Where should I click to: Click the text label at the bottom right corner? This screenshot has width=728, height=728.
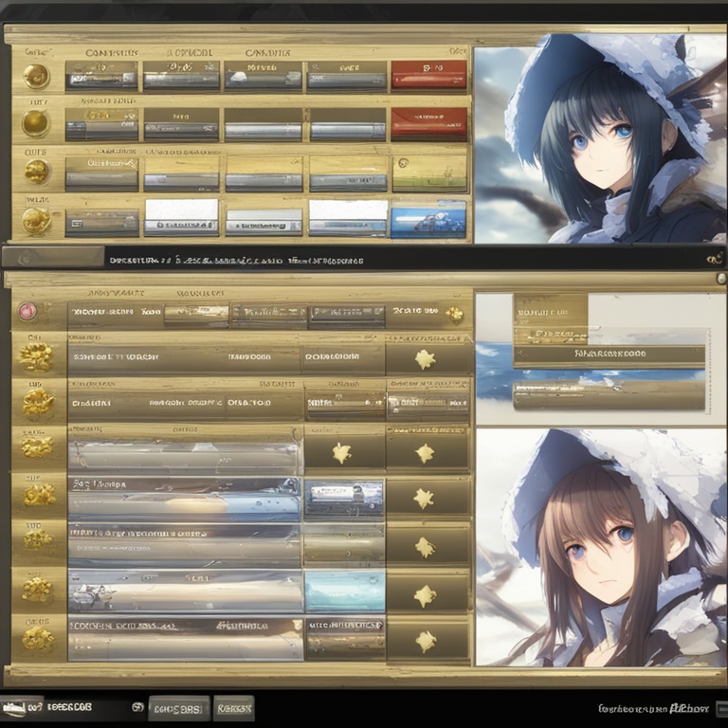(653, 708)
